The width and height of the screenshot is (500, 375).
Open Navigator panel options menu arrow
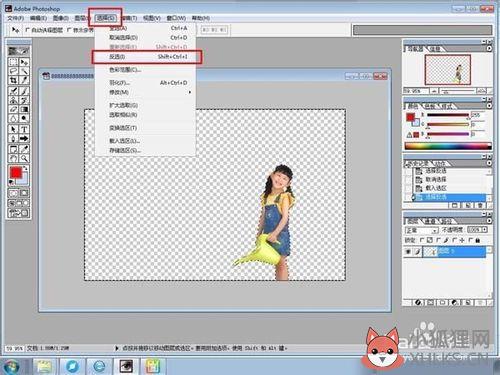(x=489, y=49)
